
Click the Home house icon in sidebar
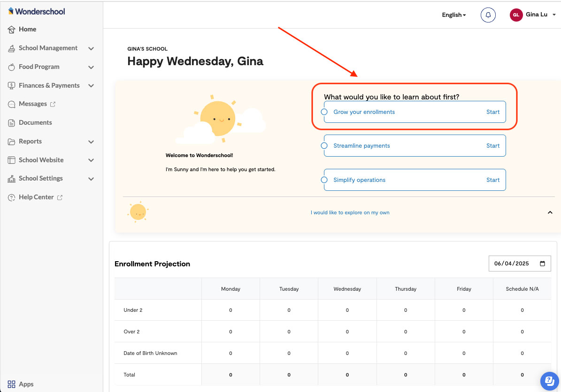12,30
